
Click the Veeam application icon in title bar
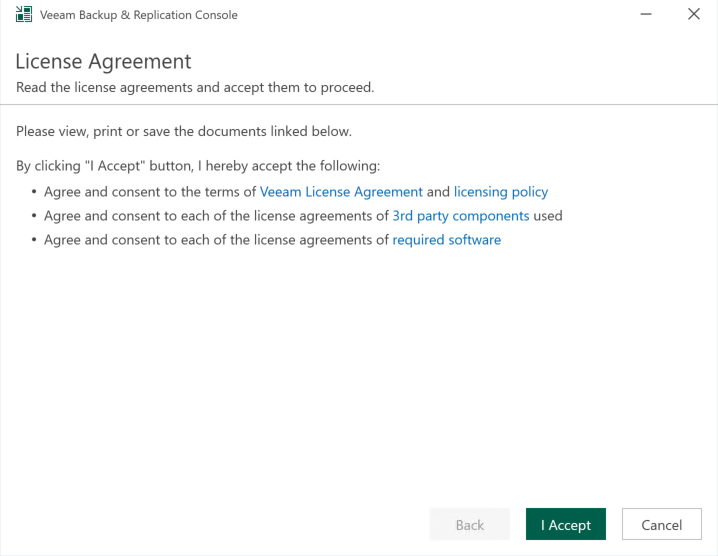[21, 15]
